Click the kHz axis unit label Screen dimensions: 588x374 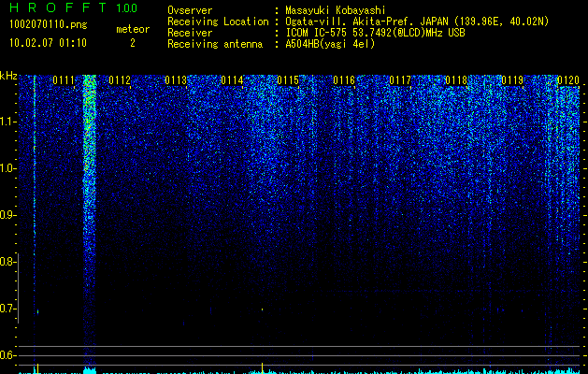(8, 76)
